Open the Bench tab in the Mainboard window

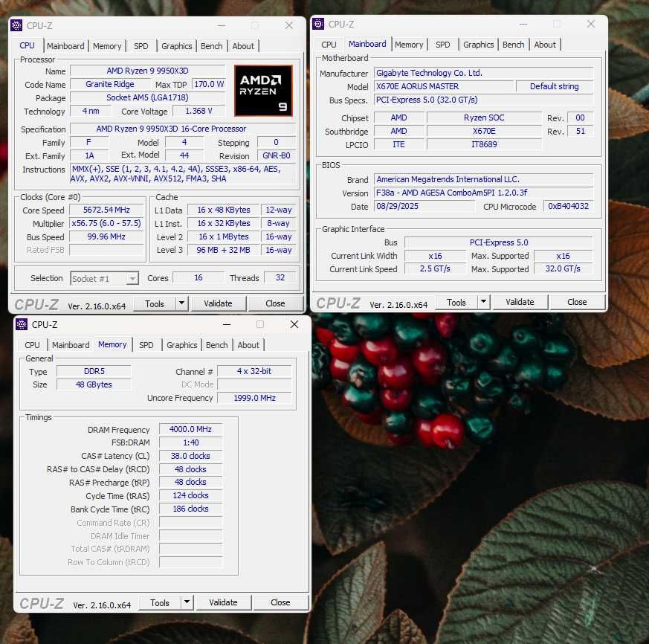click(513, 45)
